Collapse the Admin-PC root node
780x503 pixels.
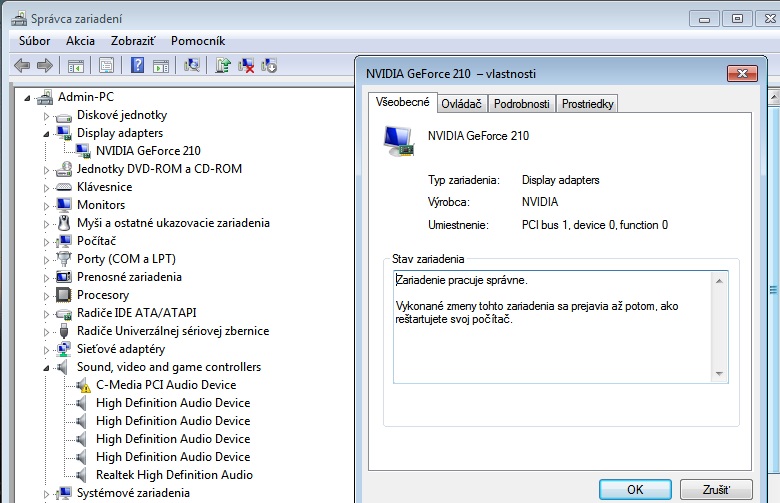pos(27,98)
